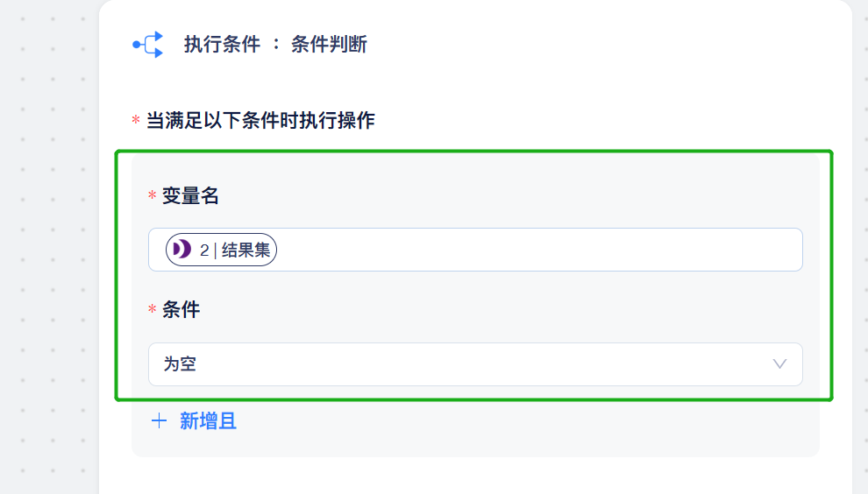The width and height of the screenshot is (868, 494).
Task: Click the blue branch condition icon
Action: tap(148, 45)
